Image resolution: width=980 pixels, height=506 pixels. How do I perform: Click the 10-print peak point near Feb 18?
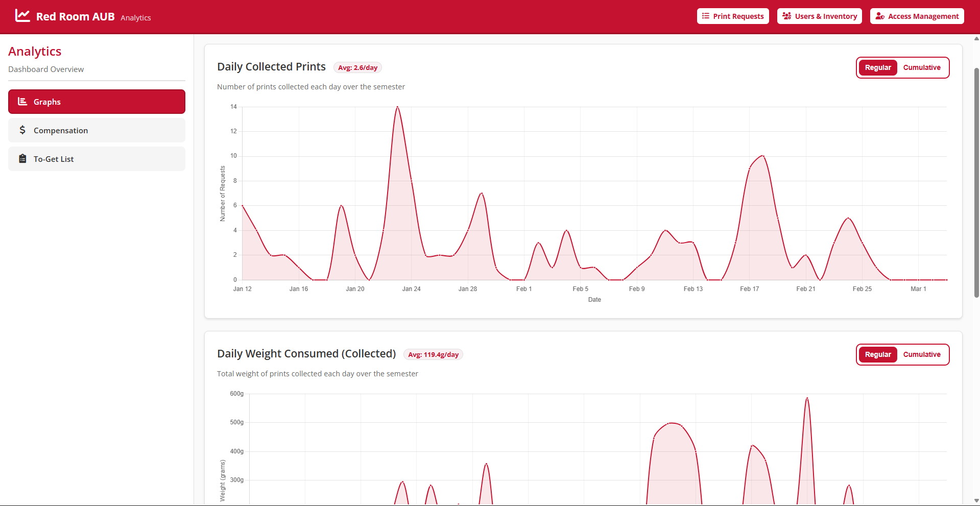tap(763, 156)
